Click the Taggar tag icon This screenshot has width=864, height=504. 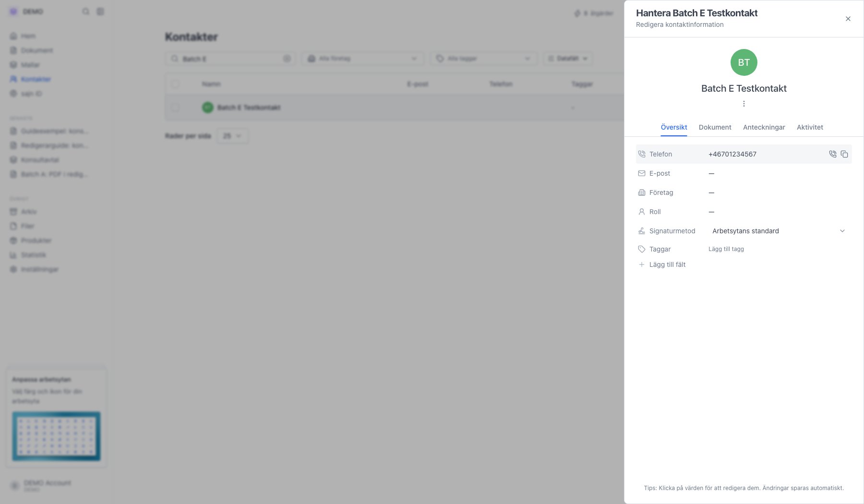641,249
